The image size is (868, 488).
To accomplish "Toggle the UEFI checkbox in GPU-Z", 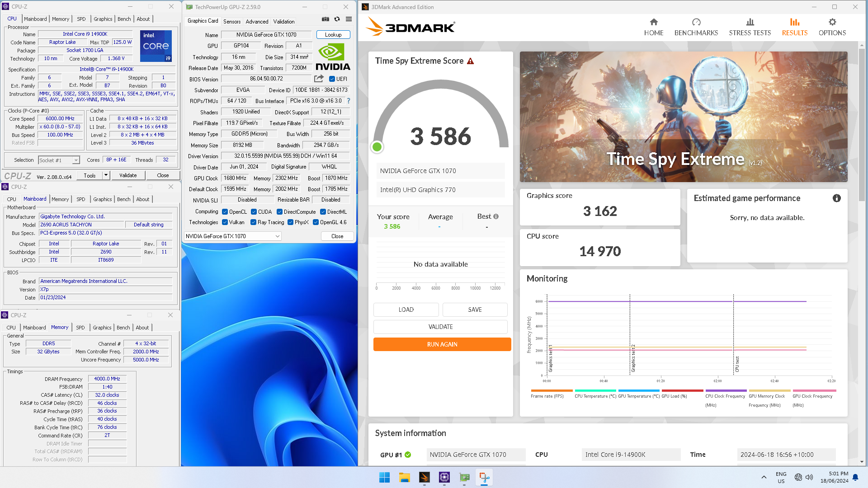I will pyautogui.click(x=332, y=79).
